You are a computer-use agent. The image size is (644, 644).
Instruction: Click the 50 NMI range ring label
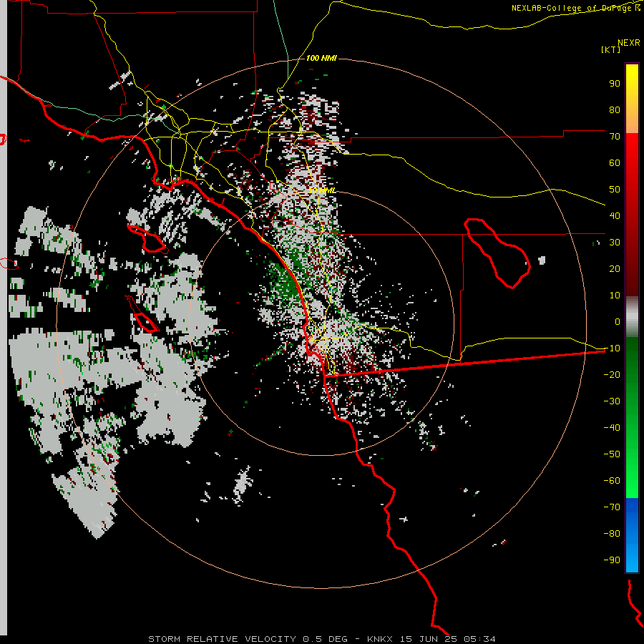coord(321,190)
